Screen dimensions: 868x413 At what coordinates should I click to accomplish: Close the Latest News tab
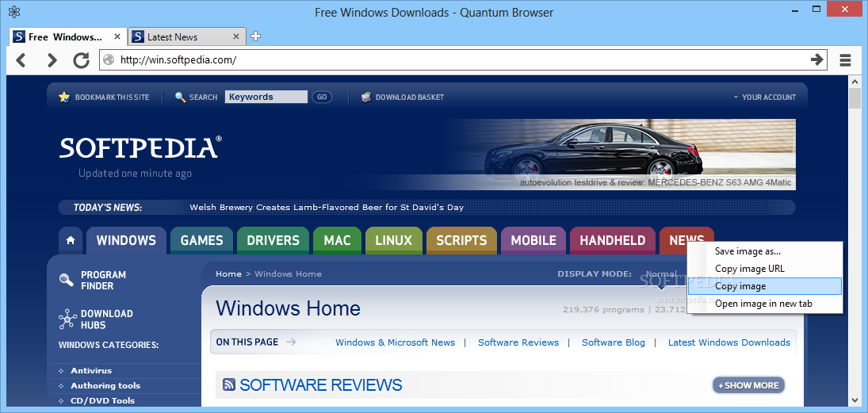click(236, 36)
